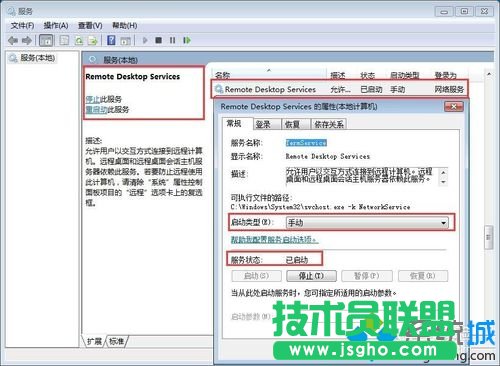Click the description box scroll down arrow

pos(443,182)
